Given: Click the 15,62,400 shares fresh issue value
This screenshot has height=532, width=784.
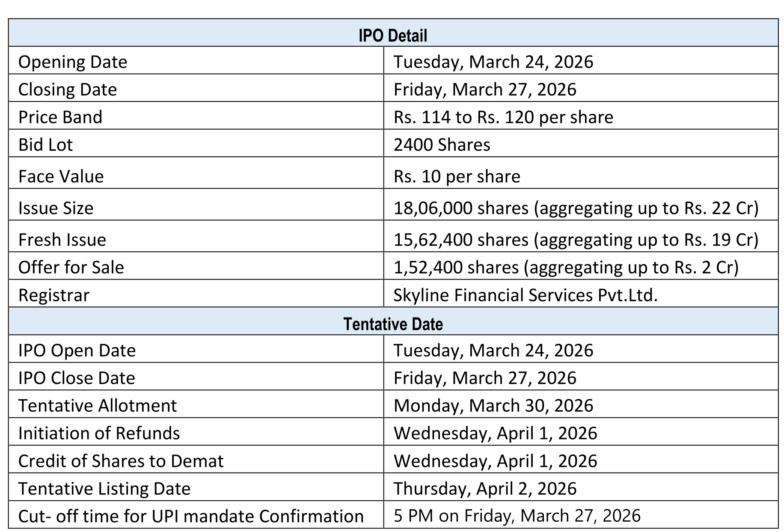Looking at the screenshot, I should point(576,240).
